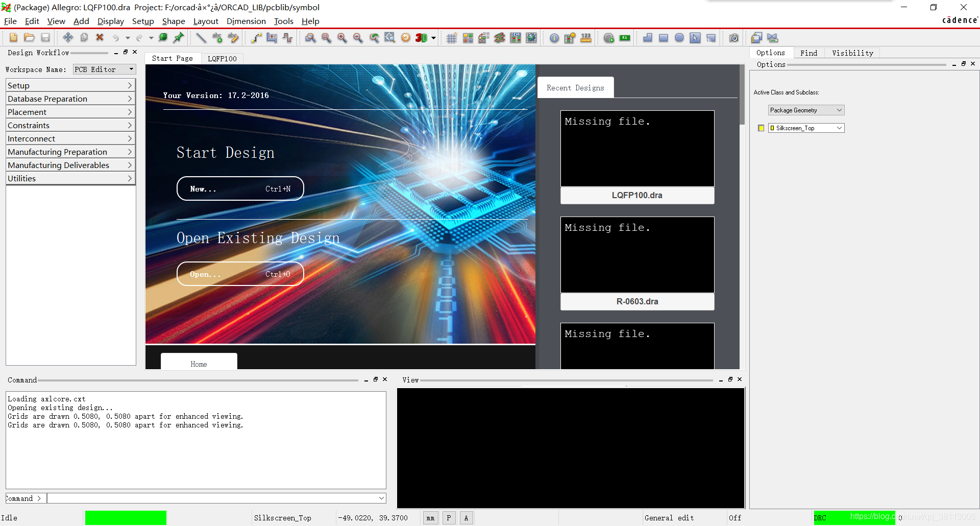The height and width of the screenshot is (526, 980).
Task: Toggle the P button in status bar
Action: 449,518
